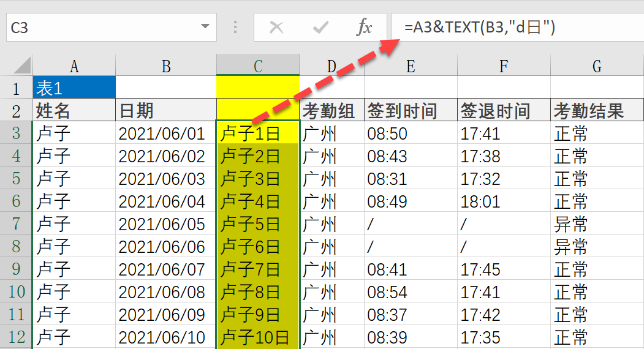This screenshot has width=644, height=349.
Task: Click the 姓名 header cell
Action: (x=74, y=110)
